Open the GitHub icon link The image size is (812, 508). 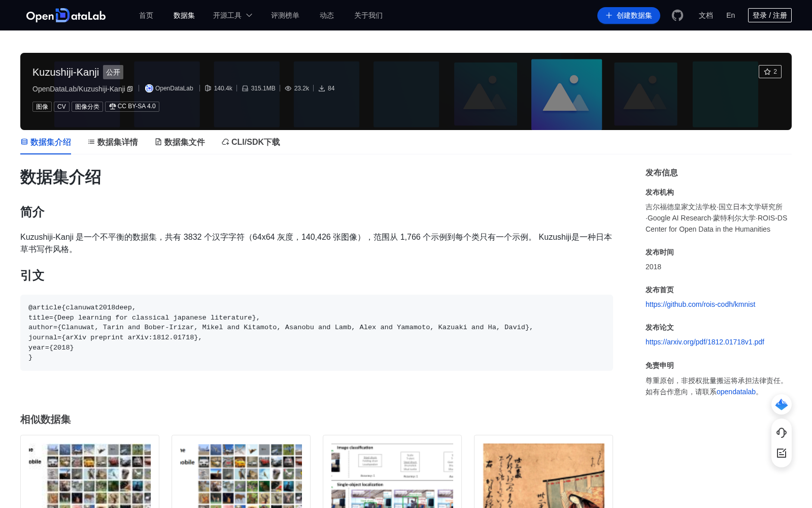pyautogui.click(x=678, y=15)
